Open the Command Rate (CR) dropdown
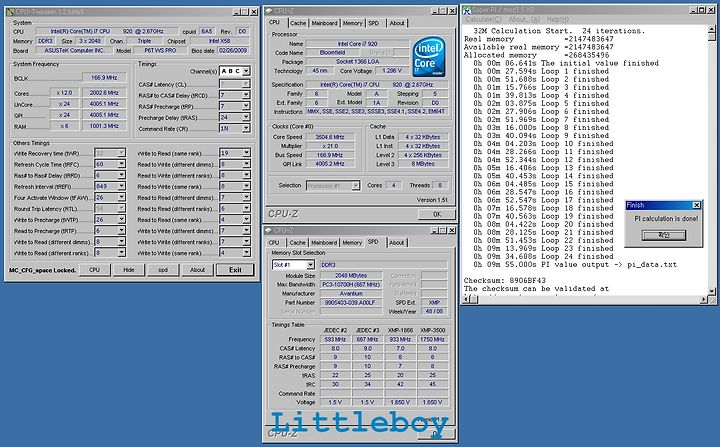This screenshot has width=720, height=447. [246, 129]
